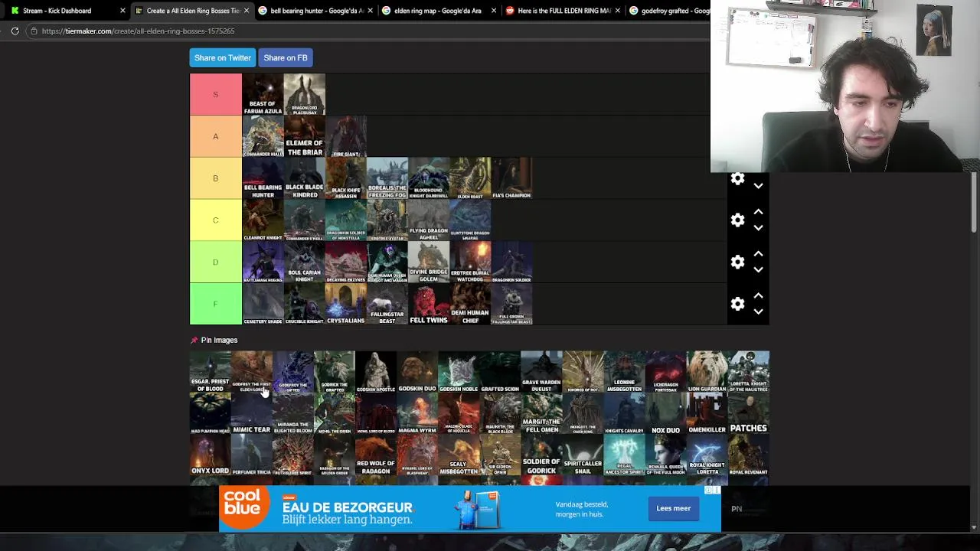
Task: Select Borealis the Freezing Fog image
Action: [x=387, y=178]
